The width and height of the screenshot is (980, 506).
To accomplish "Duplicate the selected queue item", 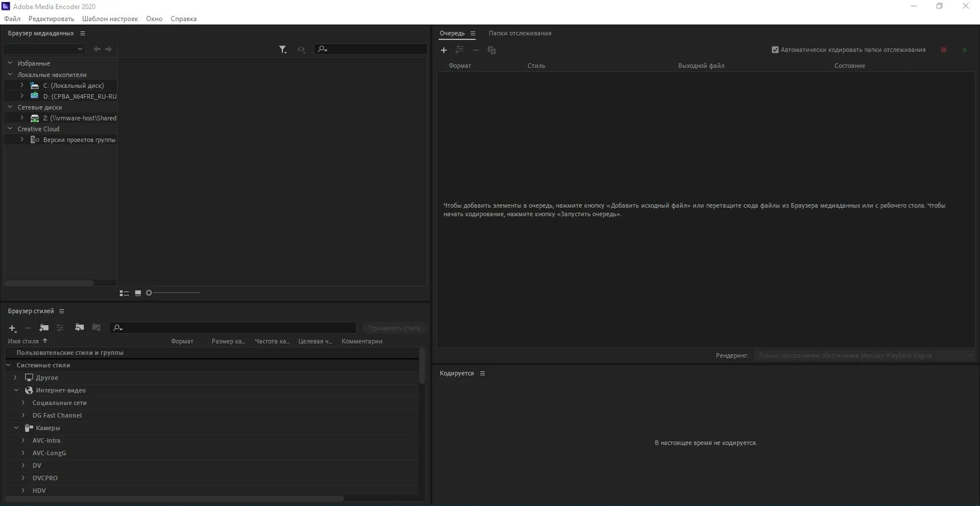I will [492, 50].
